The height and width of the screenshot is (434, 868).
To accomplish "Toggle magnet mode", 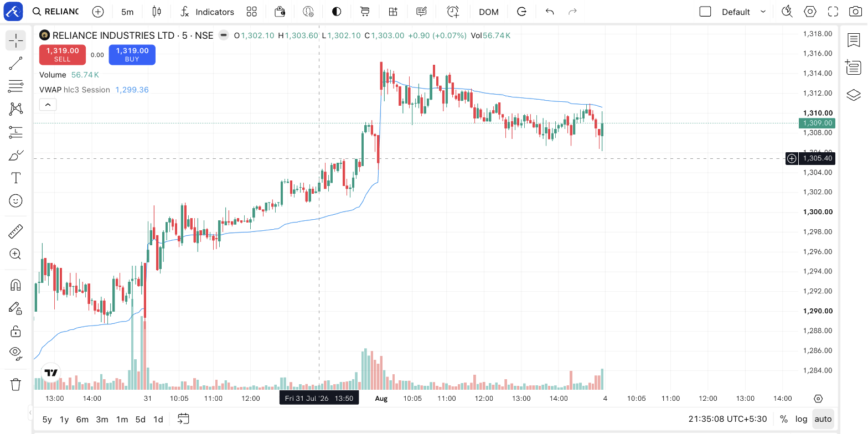I will (16, 285).
